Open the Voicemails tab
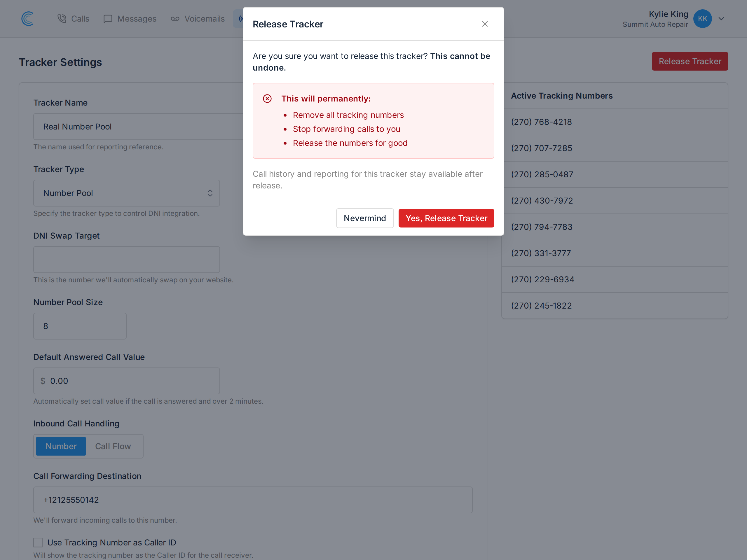 coord(198,19)
